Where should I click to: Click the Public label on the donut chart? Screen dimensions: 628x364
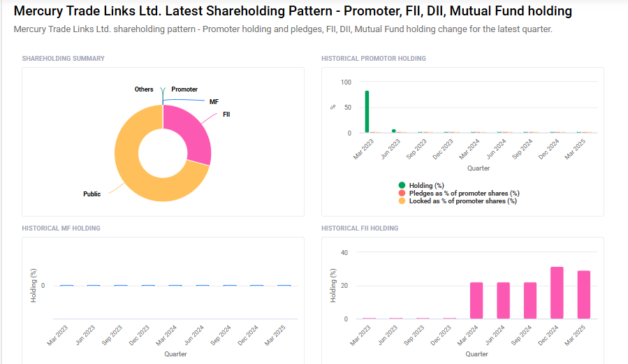92,194
